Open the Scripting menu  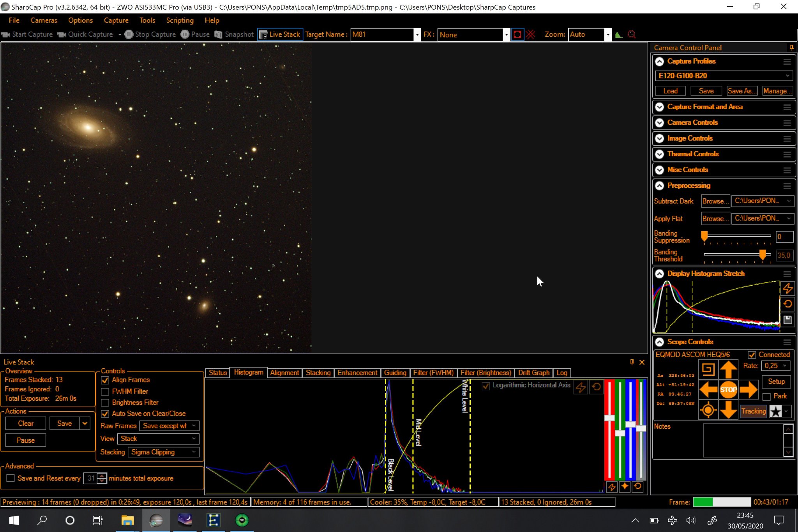click(180, 20)
